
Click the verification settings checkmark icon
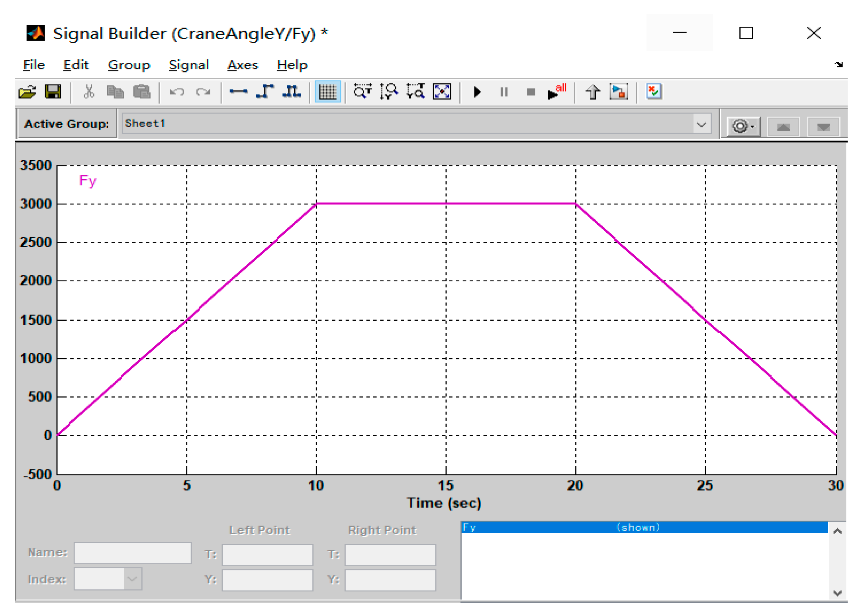click(654, 92)
